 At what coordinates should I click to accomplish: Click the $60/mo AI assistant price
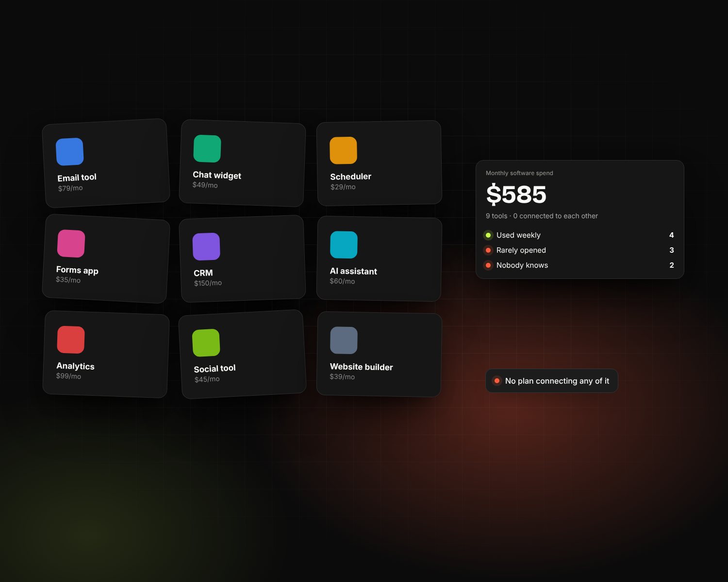(342, 281)
